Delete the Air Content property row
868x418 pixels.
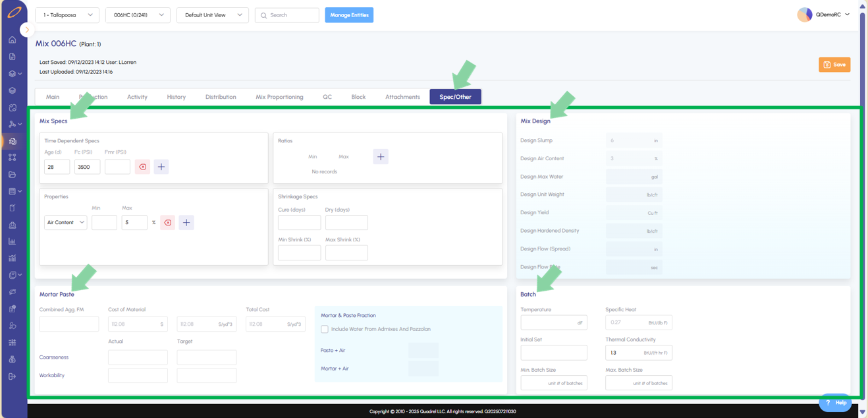(x=168, y=223)
